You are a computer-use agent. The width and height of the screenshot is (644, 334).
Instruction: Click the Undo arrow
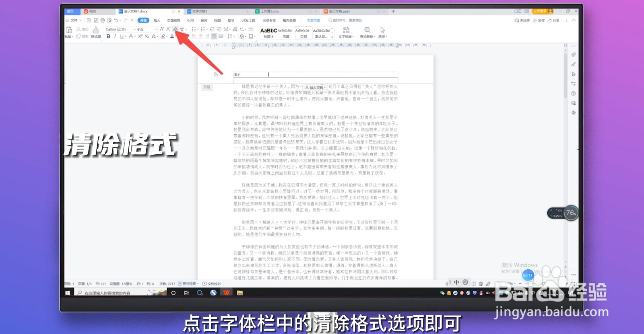116,20
